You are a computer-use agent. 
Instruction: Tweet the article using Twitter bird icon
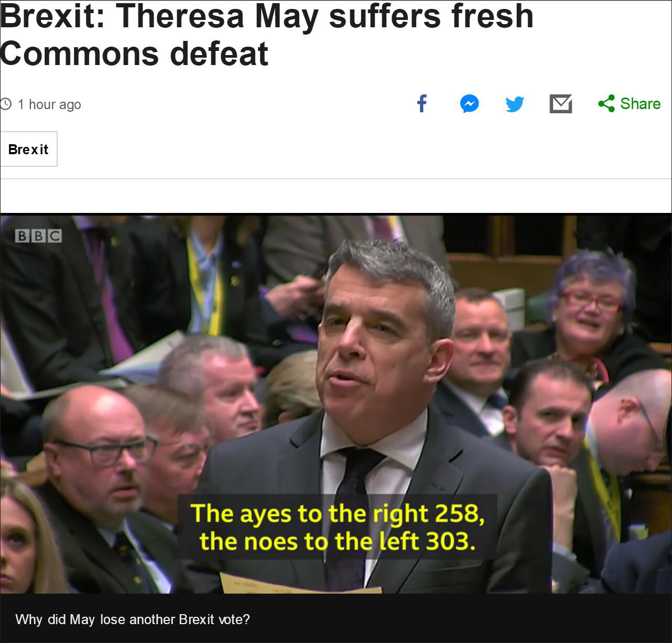pos(515,104)
